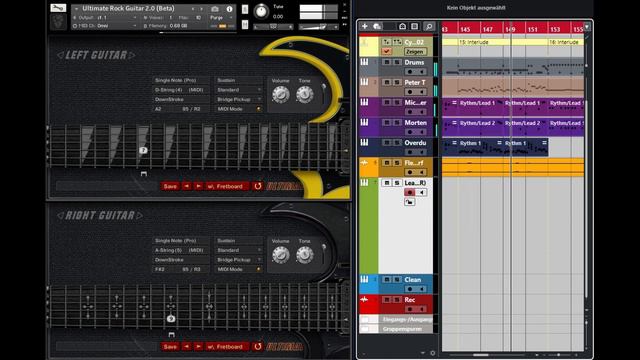This screenshot has width=640, height=360.
Task: Click the Drums instrument track keyboard icon
Action: click(364, 62)
